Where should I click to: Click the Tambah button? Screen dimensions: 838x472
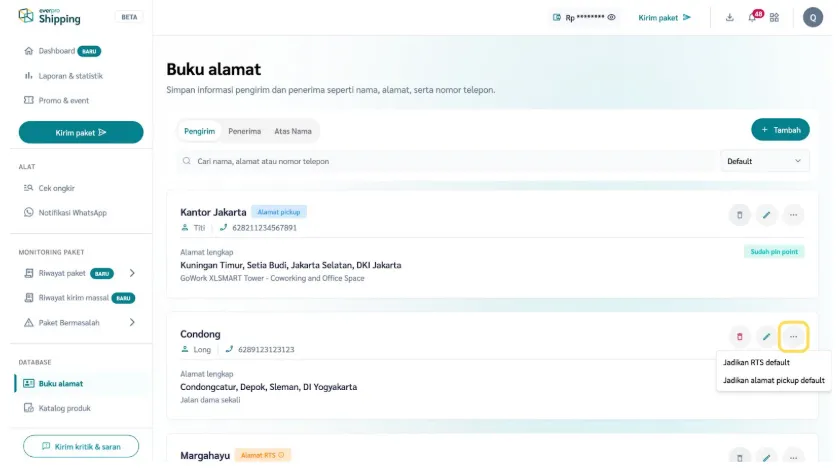pyautogui.click(x=780, y=130)
